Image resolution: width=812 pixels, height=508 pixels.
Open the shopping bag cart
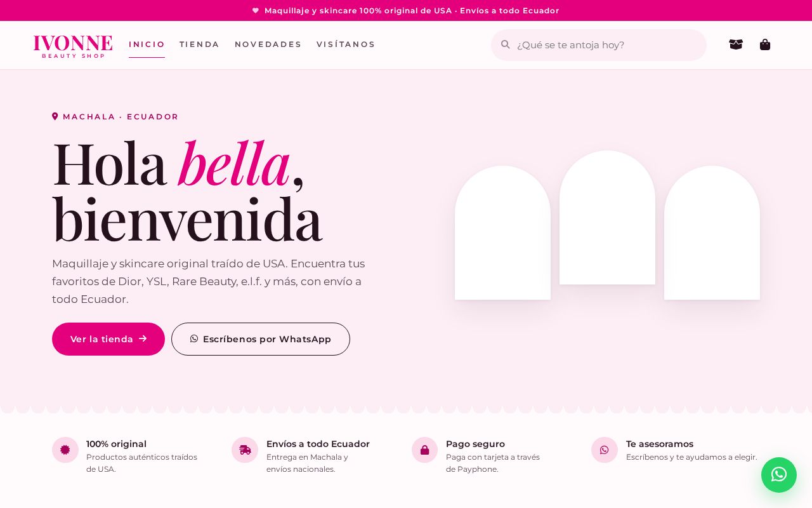click(x=765, y=44)
